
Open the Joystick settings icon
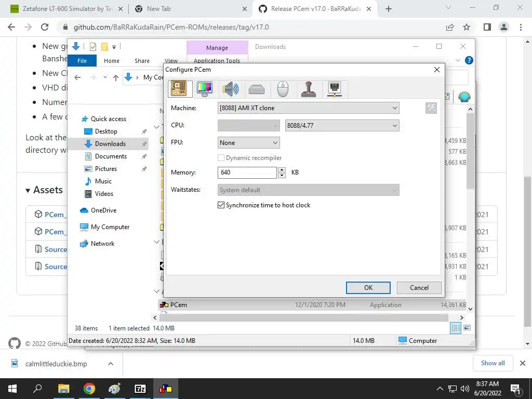pyautogui.click(x=309, y=89)
